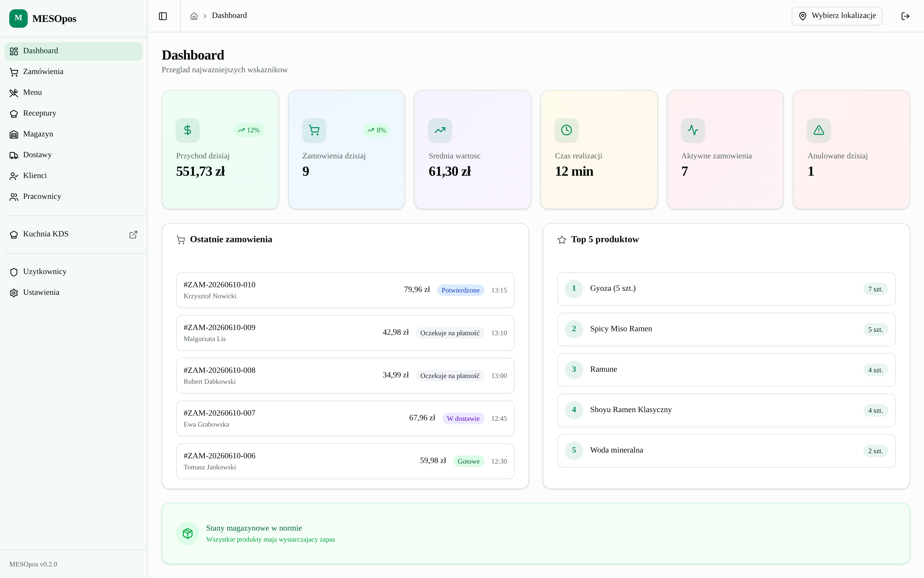924x578 pixels.
Task: Open Klienci section
Action: [73, 176]
